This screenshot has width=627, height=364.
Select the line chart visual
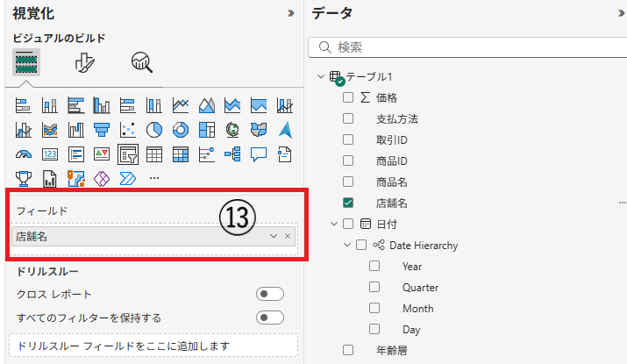coord(181,105)
